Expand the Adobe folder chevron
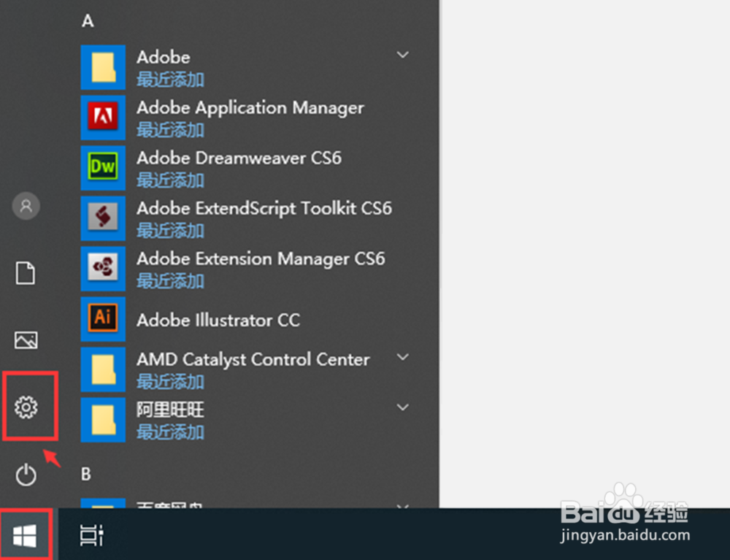730x560 pixels. pos(403,55)
